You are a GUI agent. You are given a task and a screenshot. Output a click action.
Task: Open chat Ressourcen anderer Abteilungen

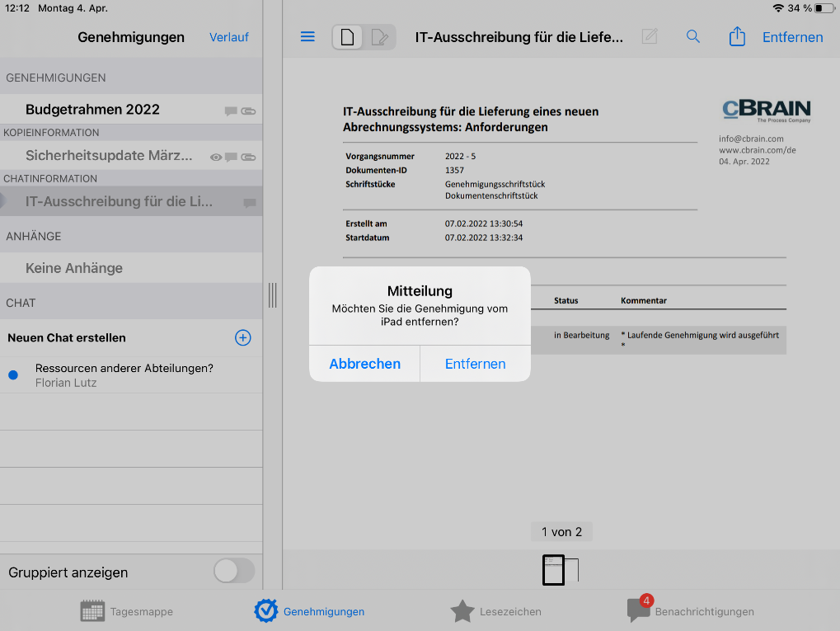tap(124, 375)
